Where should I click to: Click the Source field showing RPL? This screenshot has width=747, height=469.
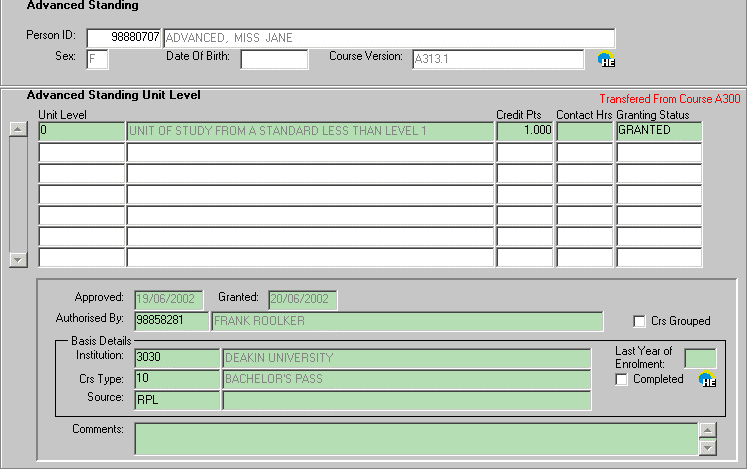(x=176, y=400)
